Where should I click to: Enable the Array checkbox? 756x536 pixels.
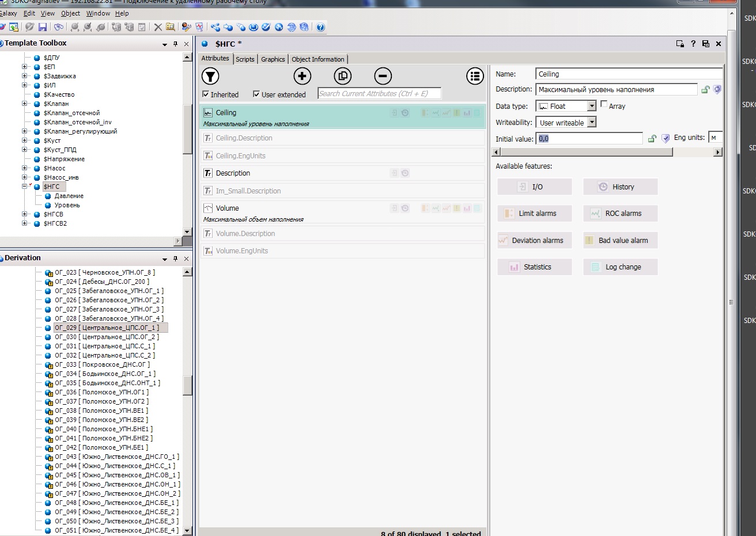[604, 105]
